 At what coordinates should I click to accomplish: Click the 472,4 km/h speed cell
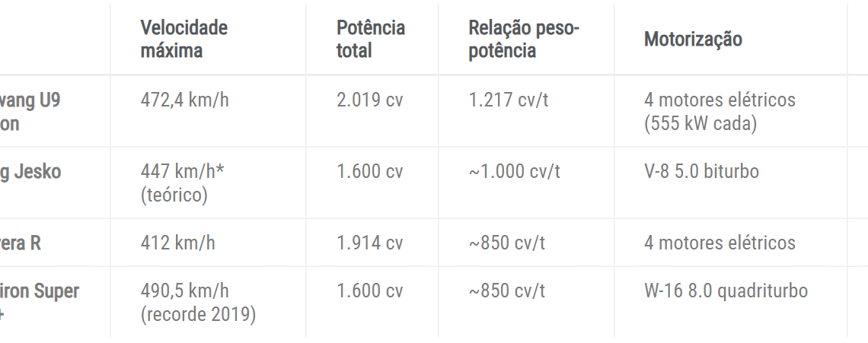(185, 100)
